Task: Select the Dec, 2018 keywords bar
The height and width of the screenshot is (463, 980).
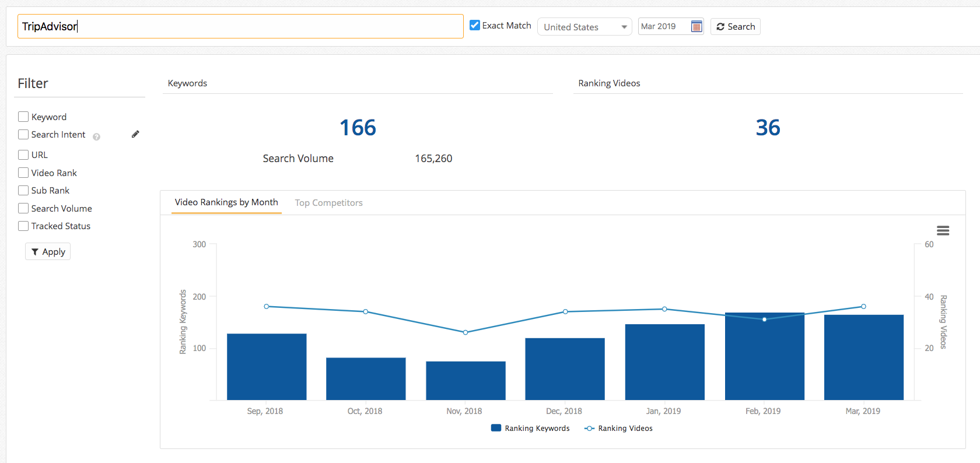Action: coord(565,369)
